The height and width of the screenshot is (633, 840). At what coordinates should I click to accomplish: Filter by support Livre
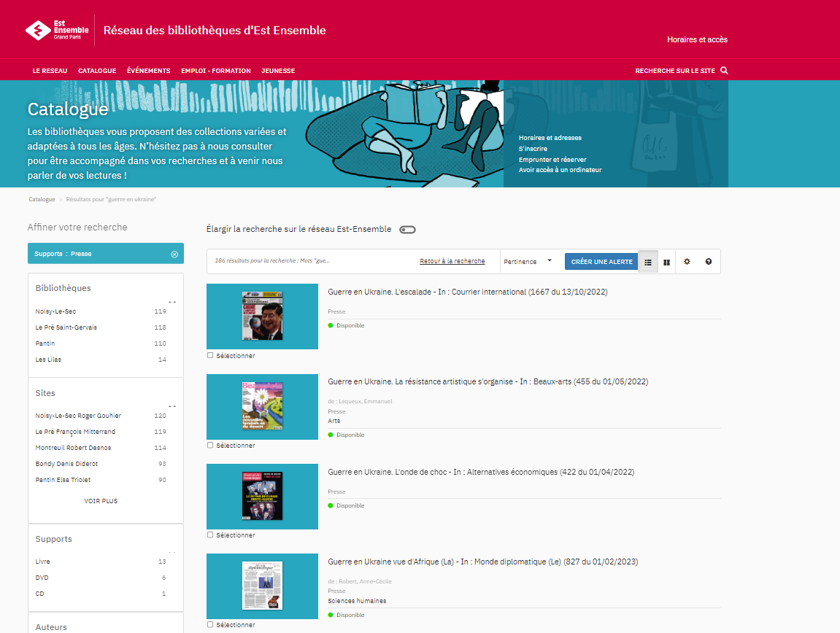43,562
